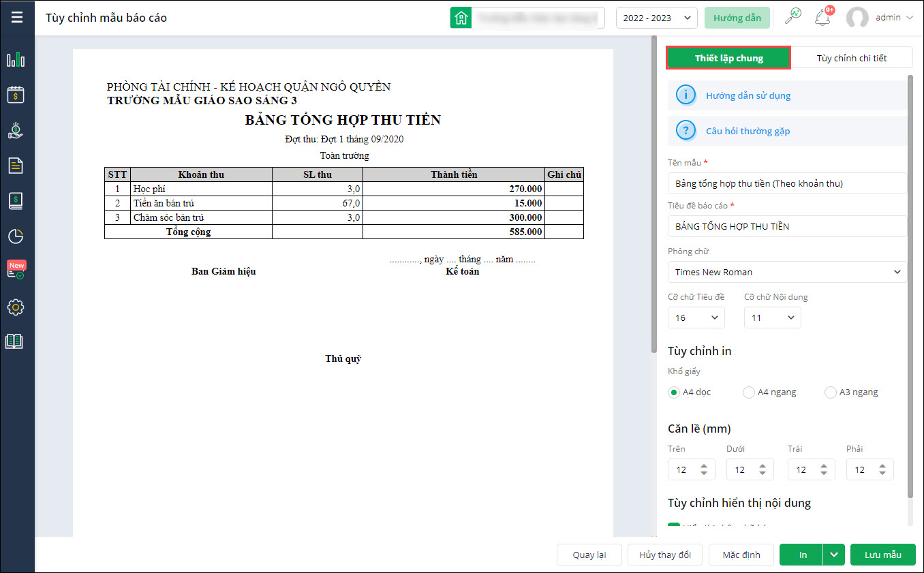Open the bar chart dashboard icon in sidebar

click(x=16, y=59)
